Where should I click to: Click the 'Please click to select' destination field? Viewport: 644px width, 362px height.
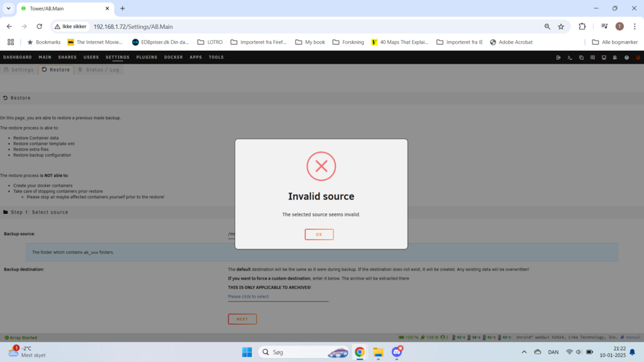[x=278, y=297]
